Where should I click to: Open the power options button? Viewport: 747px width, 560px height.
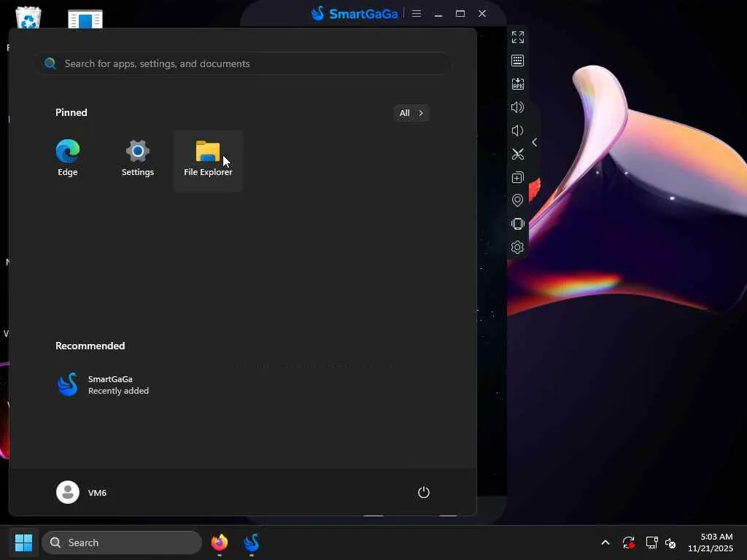click(424, 492)
